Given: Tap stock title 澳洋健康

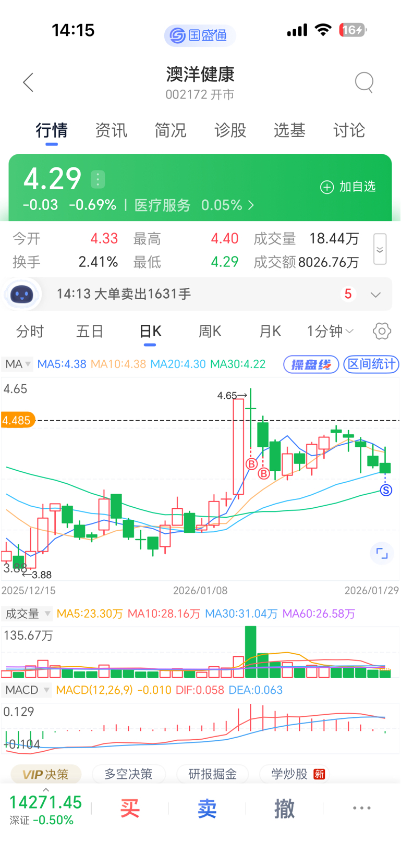Looking at the screenshot, I should (200, 75).
